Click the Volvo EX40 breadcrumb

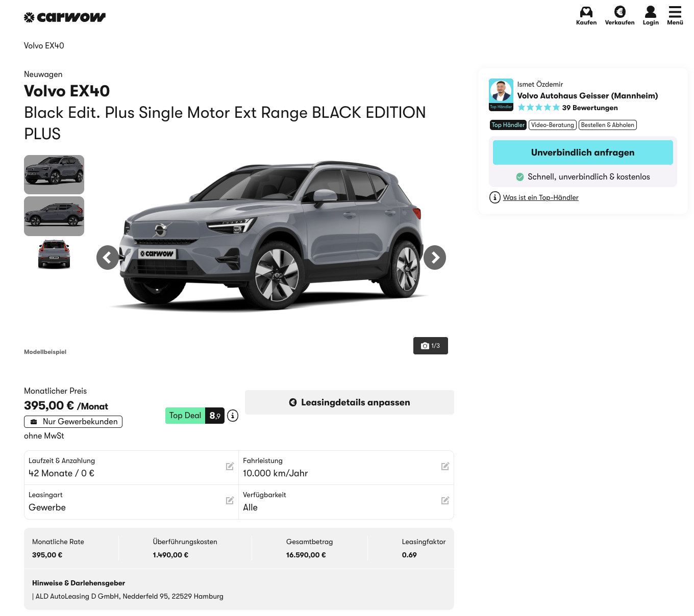coord(44,46)
